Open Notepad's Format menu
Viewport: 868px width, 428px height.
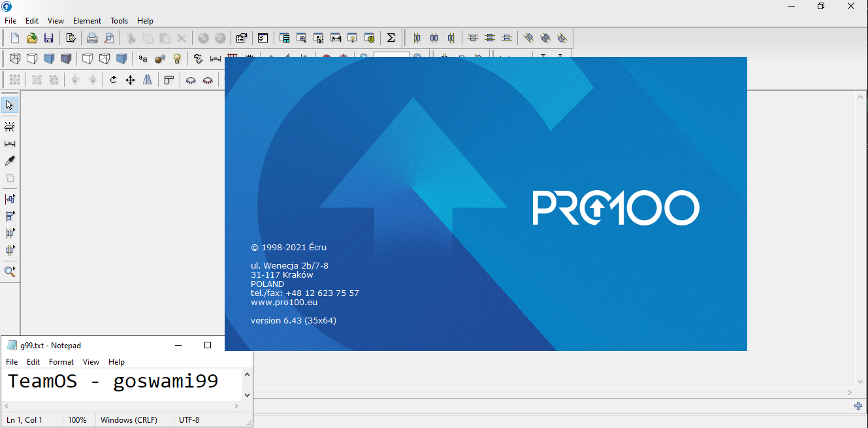[61, 361]
